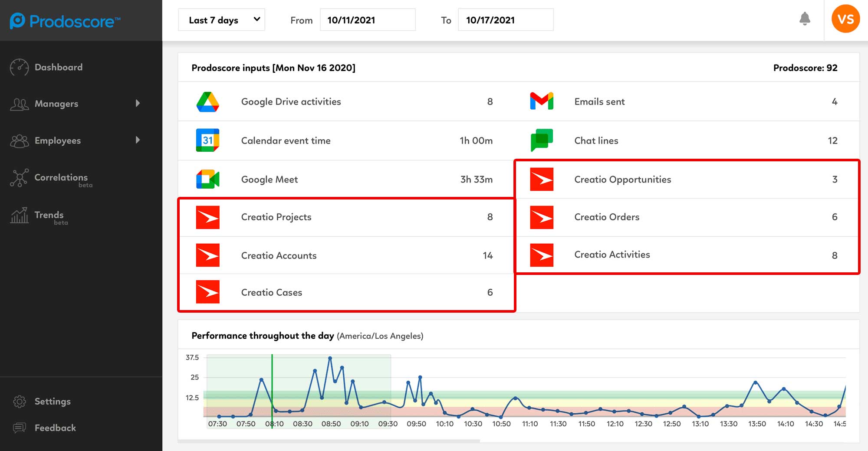Click the Google Chat lines icon
Viewport: 868px width, 451px height.
(x=542, y=140)
